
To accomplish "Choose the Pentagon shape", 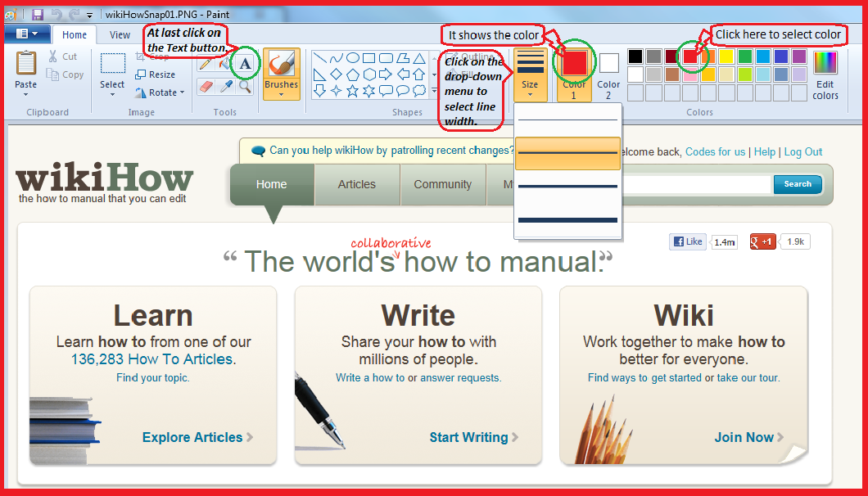I will (x=353, y=74).
